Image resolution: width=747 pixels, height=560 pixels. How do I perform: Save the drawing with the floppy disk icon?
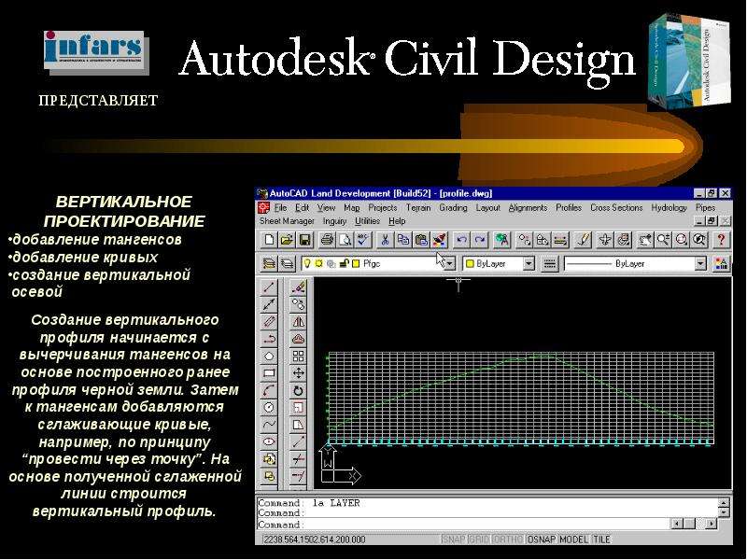click(x=305, y=240)
